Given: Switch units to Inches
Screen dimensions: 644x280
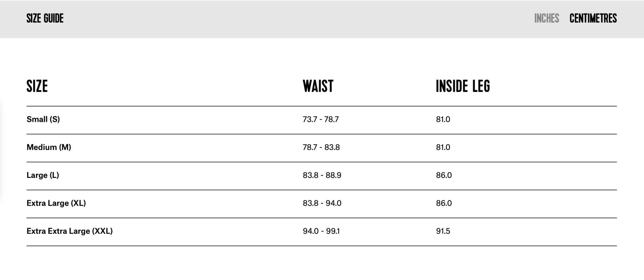Looking at the screenshot, I should pyautogui.click(x=547, y=19).
